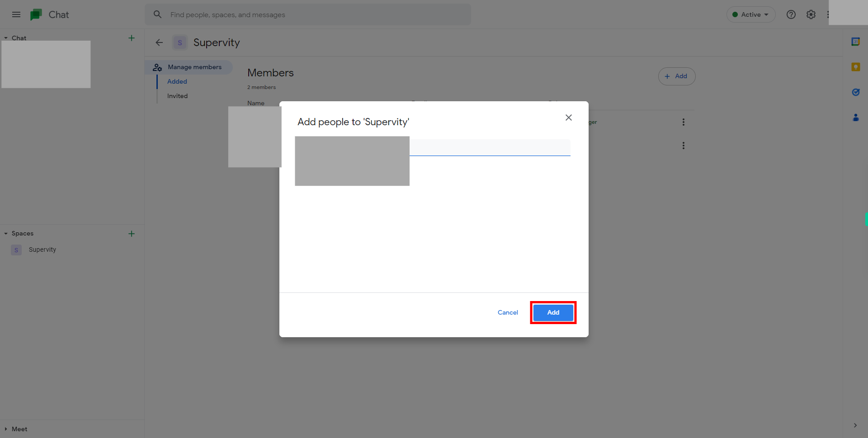Open options menu for the second member row
868x438 pixels.
click(684, 146)
